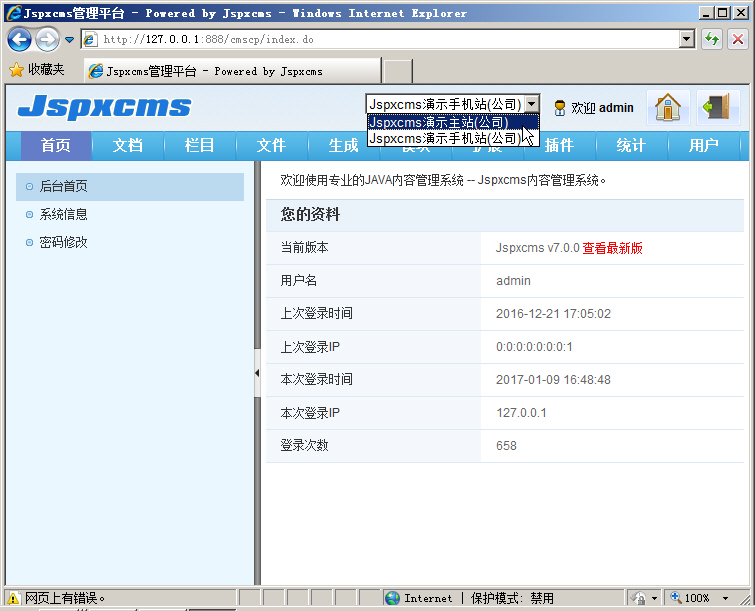Open the 首页 navigation tab
This screenshot has height=611, width=755.
56,145
